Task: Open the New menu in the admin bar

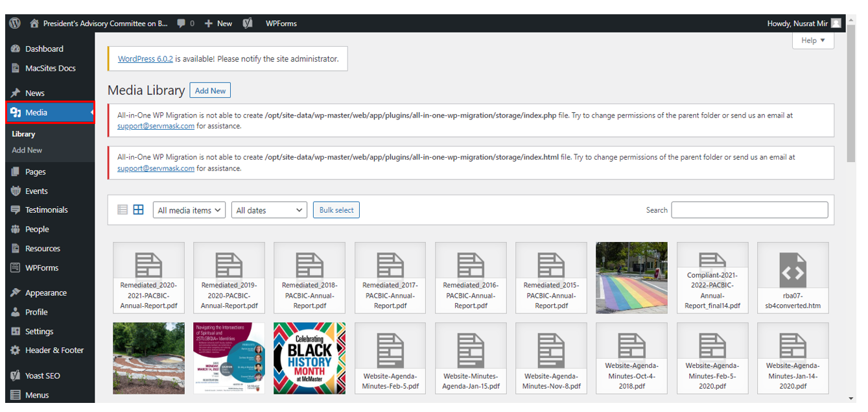Action: click(x=218, y=23)
